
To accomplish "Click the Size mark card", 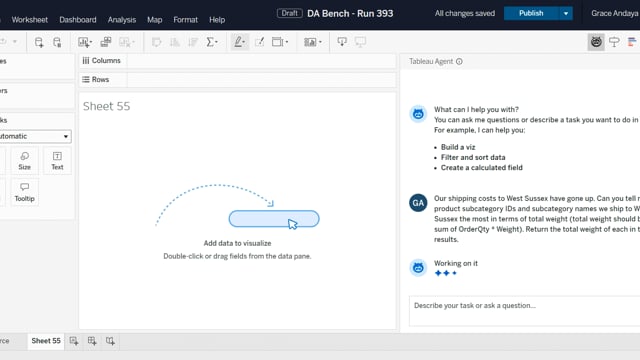I will pos(24,161).
